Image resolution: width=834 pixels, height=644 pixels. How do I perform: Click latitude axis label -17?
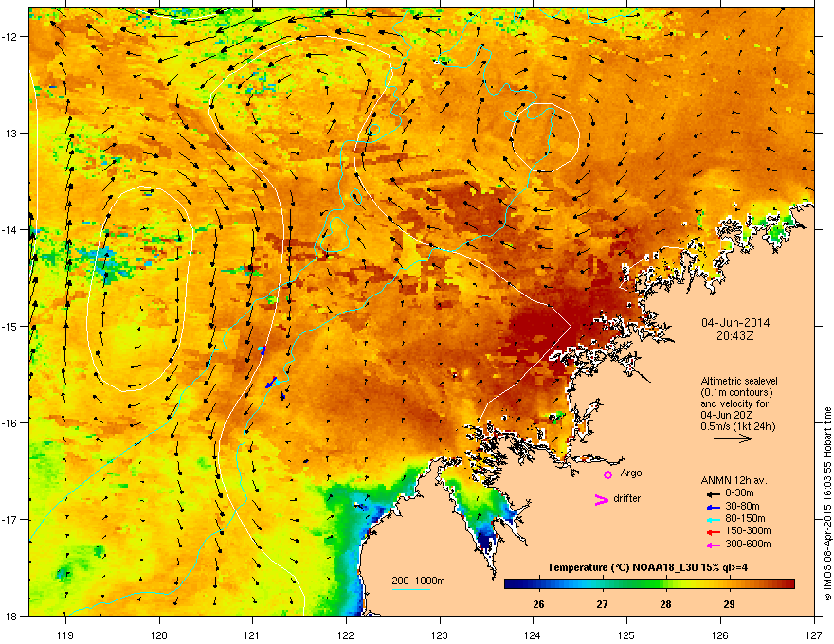(9, 520)
